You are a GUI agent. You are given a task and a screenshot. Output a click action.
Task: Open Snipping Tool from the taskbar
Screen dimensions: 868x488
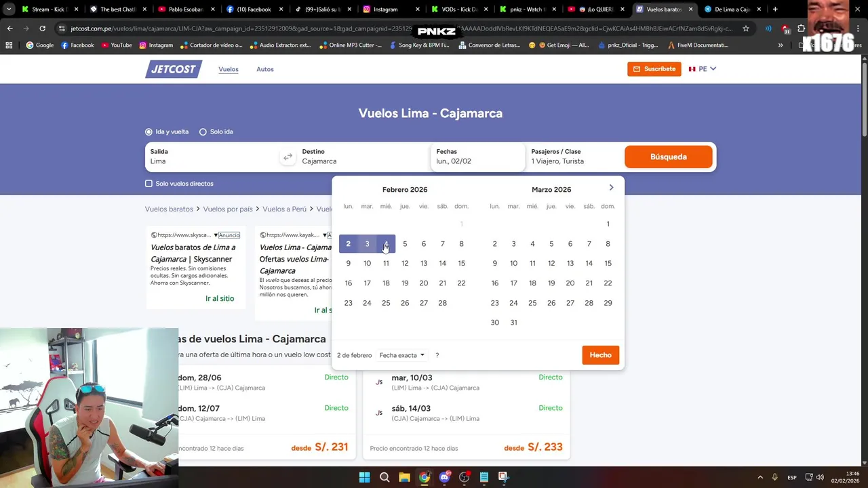pos(503,477)
